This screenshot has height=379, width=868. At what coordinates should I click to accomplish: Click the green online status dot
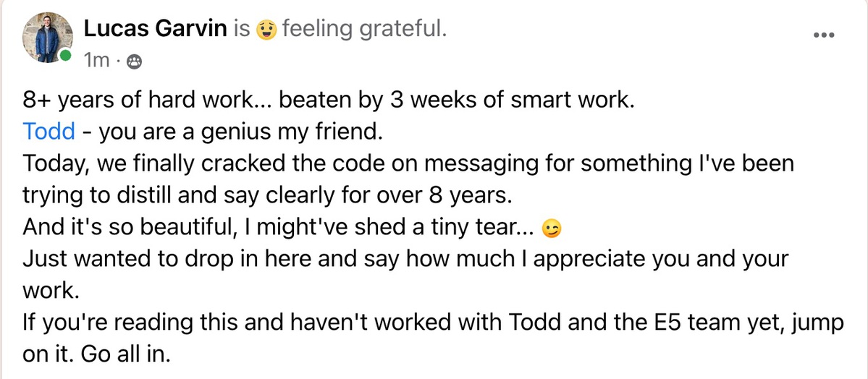[66, 56]
